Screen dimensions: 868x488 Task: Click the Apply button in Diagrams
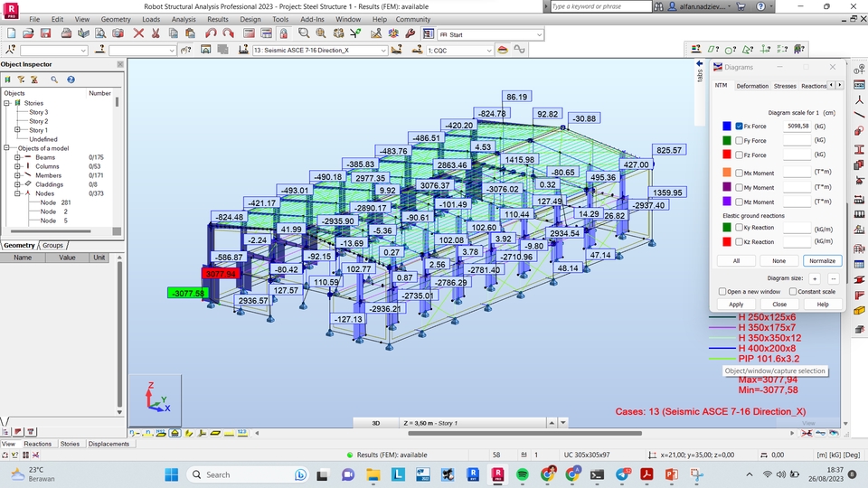[x=736, y=305]
